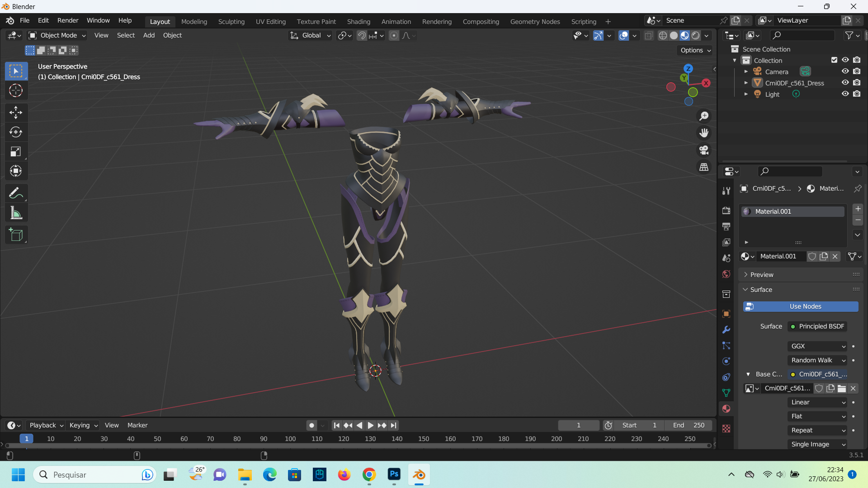Open the Linear interpolation dropdown
Screen dimensions: 868x488
817,402
